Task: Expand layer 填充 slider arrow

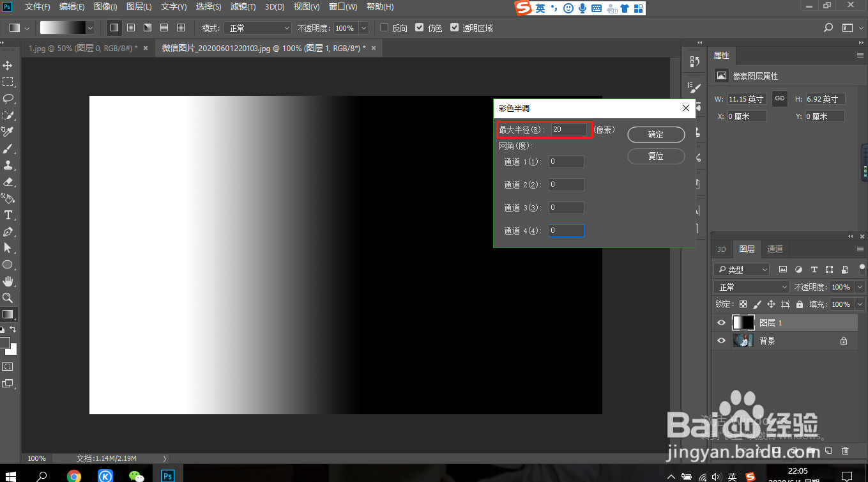Action: point(860,304)
